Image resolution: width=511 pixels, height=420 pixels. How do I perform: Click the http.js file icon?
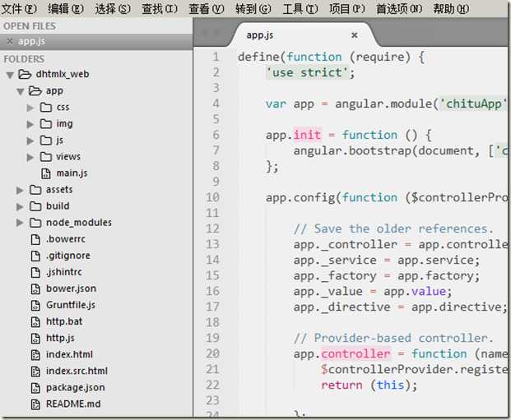pos(35,339)
